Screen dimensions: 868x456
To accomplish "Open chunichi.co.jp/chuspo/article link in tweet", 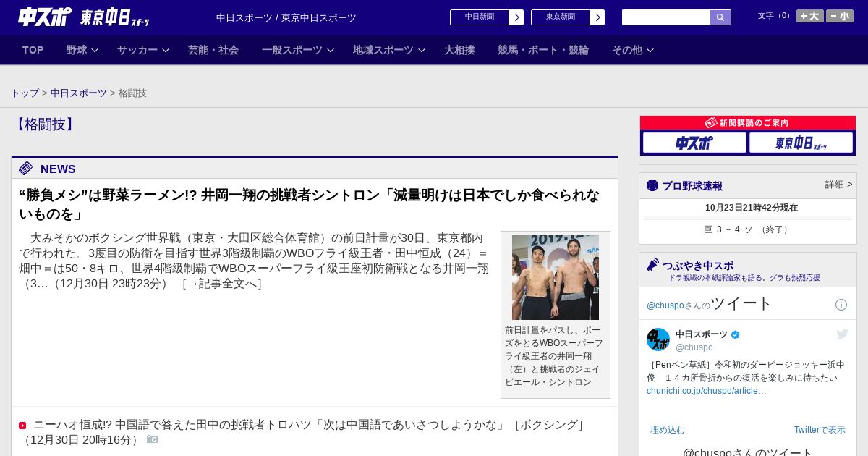I will tap(707, 391).
